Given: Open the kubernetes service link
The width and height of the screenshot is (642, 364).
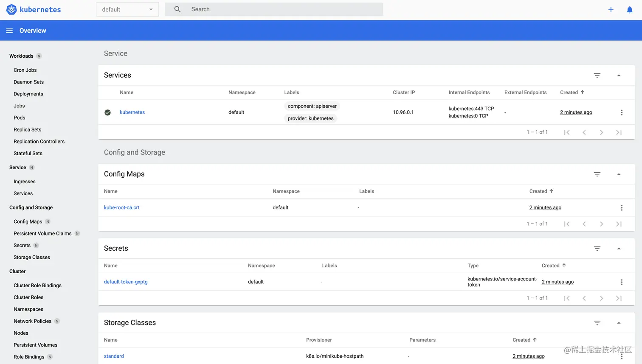Looking at the screenshot, I should (132, 112).
